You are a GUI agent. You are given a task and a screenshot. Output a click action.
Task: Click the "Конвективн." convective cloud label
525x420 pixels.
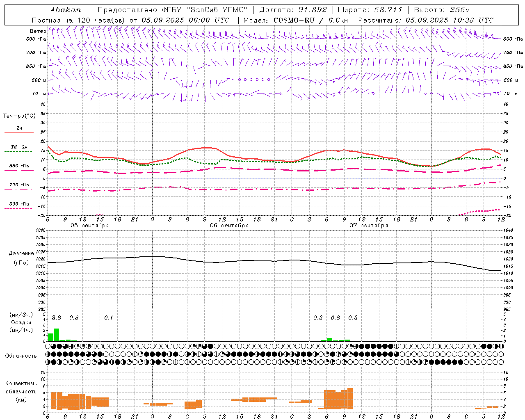[21, 383]
